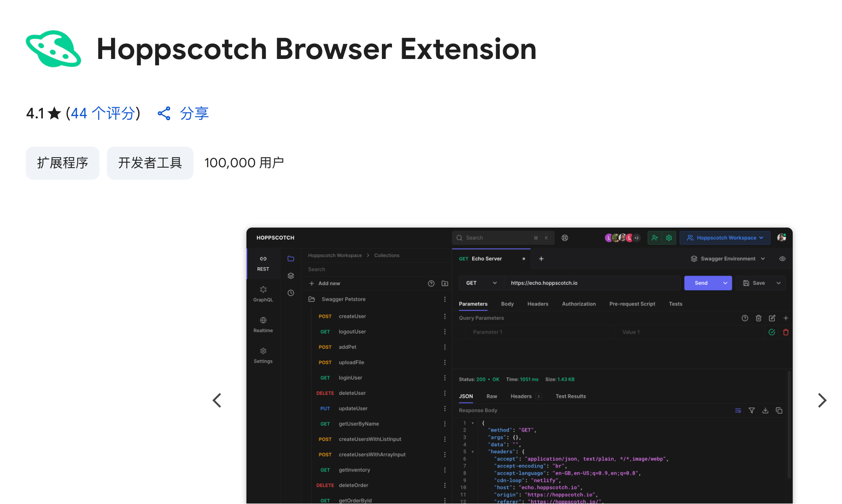Click the history clock icon
This screenshot has height=504, width=842.
[x=291, y=293]
